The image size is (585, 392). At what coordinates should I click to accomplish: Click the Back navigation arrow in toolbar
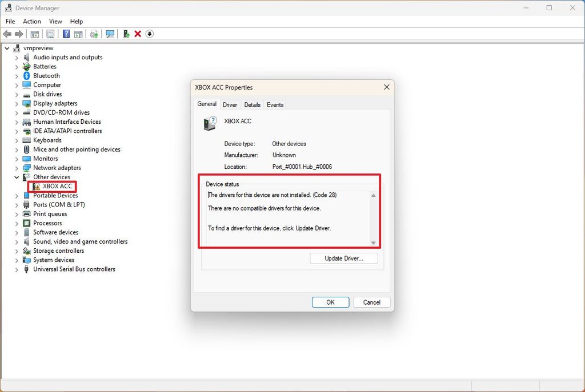click(x=7, y=34)
